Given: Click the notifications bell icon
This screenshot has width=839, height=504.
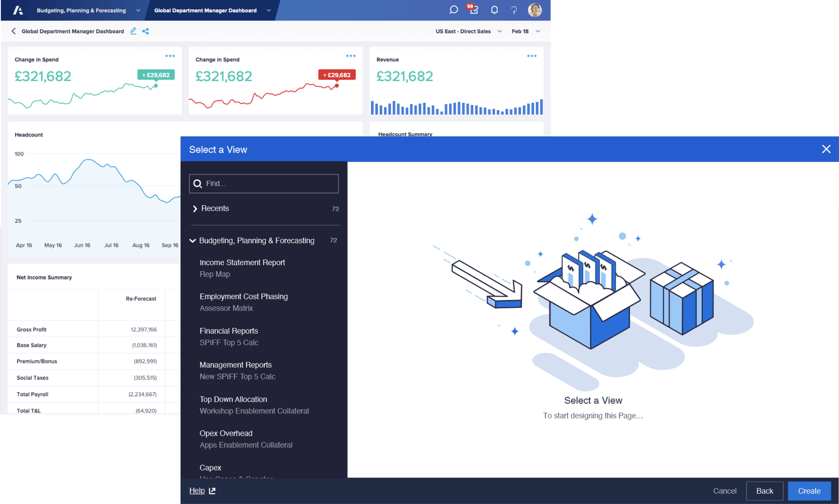Looking at the screenshot, I should [x=494, y=10].
